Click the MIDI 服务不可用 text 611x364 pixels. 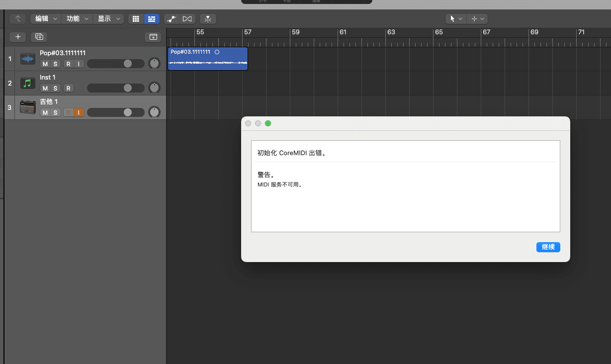coord(279,184)
